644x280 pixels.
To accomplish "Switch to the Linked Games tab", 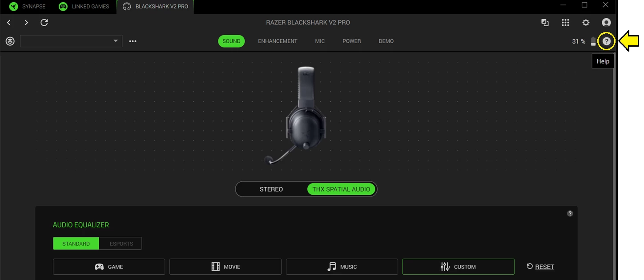I will (84, 7).
